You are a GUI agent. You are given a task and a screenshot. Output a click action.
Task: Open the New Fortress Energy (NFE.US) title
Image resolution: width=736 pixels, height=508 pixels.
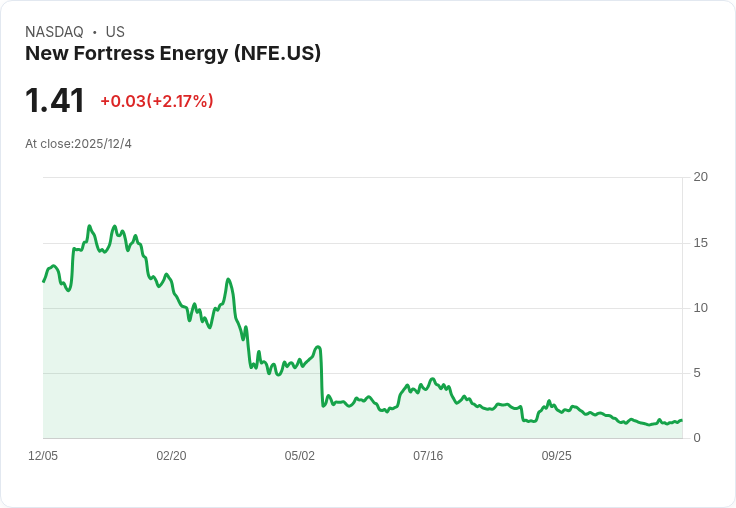pos(173,54)
